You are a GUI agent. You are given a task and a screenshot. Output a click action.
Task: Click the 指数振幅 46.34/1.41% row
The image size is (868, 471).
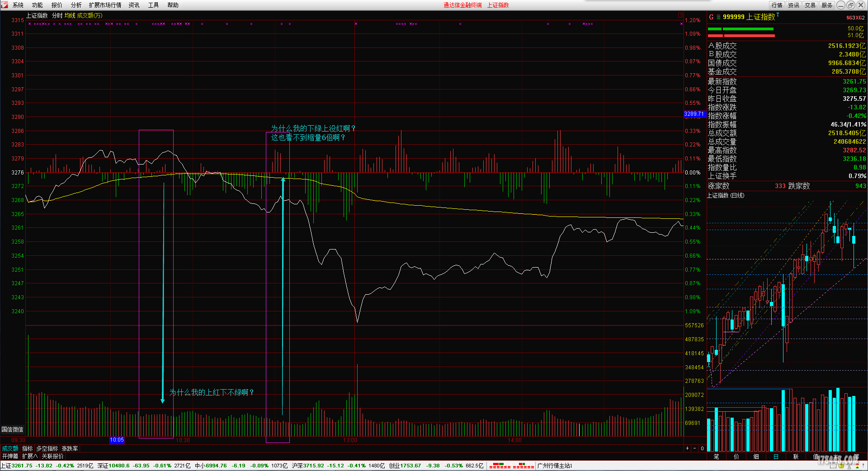pos(787,124)
